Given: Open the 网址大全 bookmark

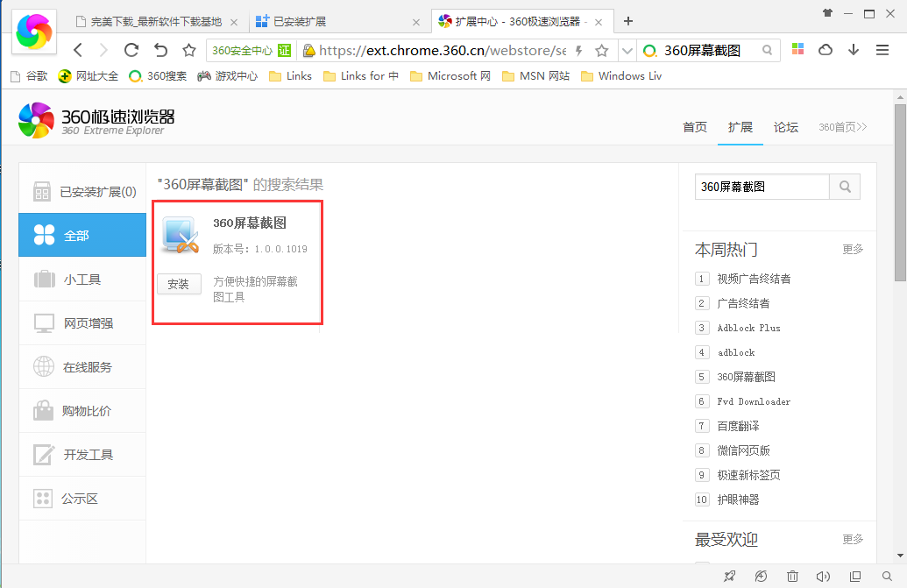Looking at the screenshot, I should pos(89,76).
